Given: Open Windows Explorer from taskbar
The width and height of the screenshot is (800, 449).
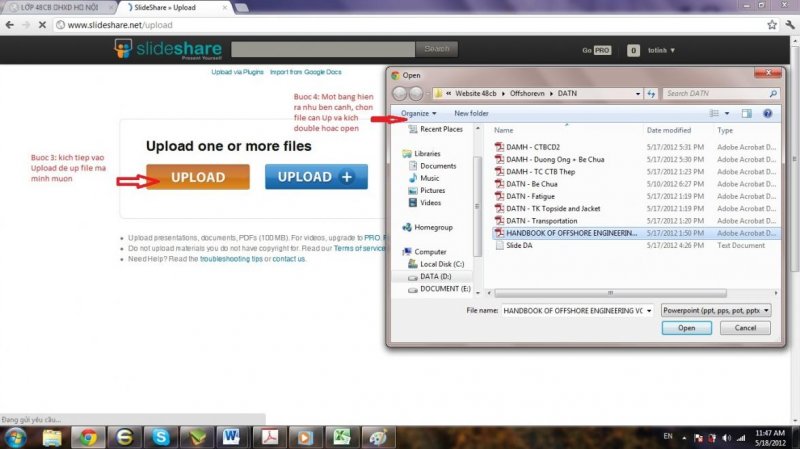Looking at the screenshot, I should [x=52, y=438].
